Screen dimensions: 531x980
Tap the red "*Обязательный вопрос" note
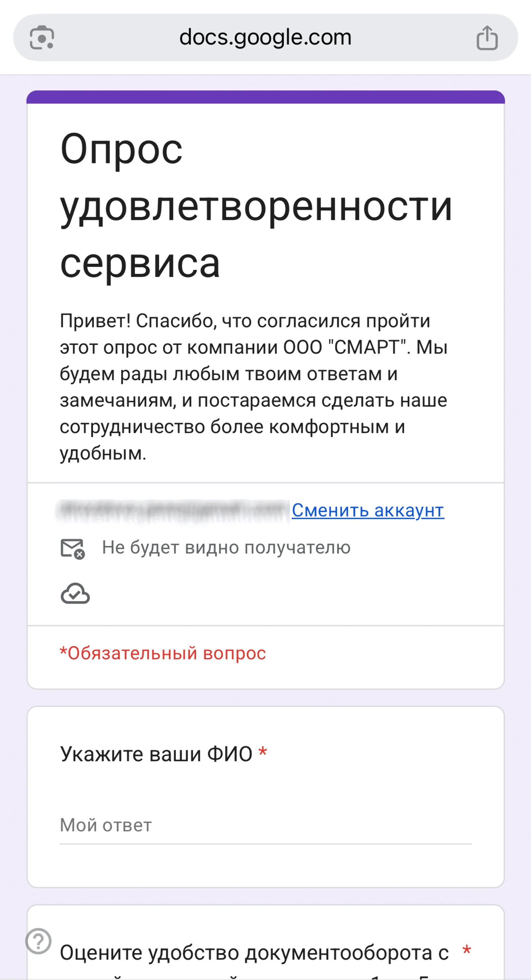click(163, 653)
